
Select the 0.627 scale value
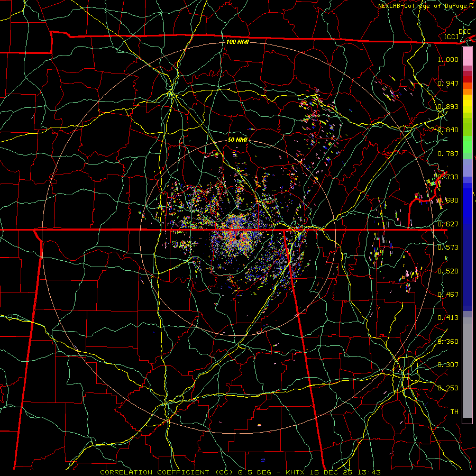448,224
